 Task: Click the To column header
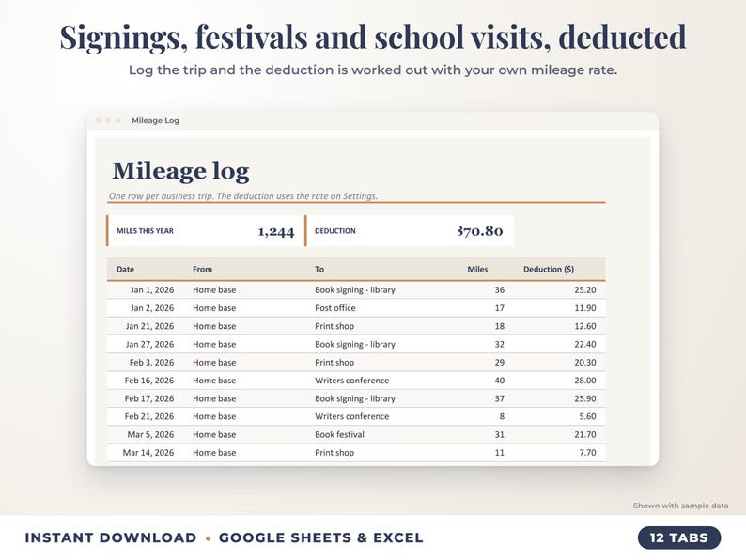click(x=319, y=270)
